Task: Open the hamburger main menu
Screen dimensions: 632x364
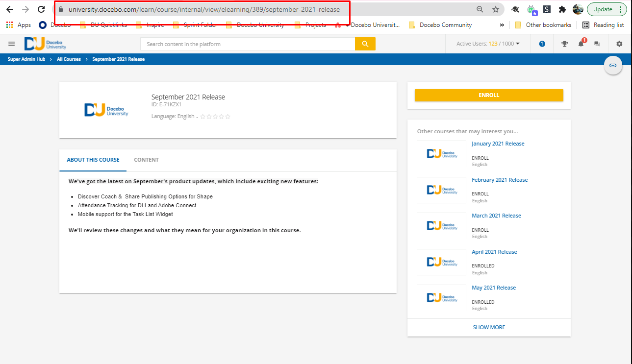Action: tap(12, 44)
